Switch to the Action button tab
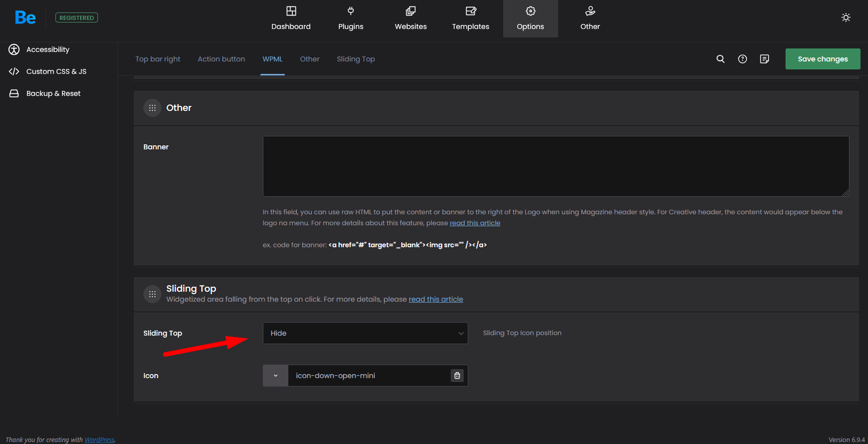Viewport: 868px width, 444px height. click(221, 59)
